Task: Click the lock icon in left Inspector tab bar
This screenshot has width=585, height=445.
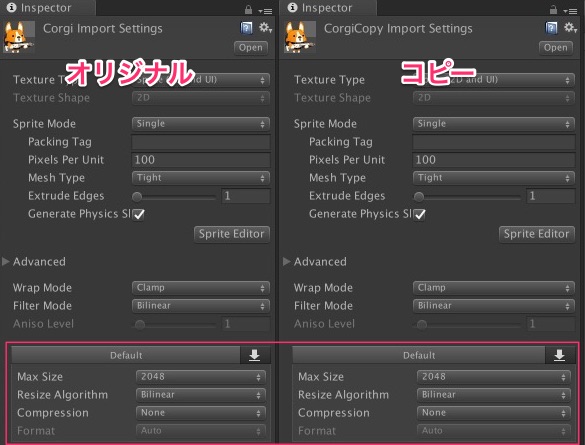Action: pyautogui.click(x=248, y=10)
